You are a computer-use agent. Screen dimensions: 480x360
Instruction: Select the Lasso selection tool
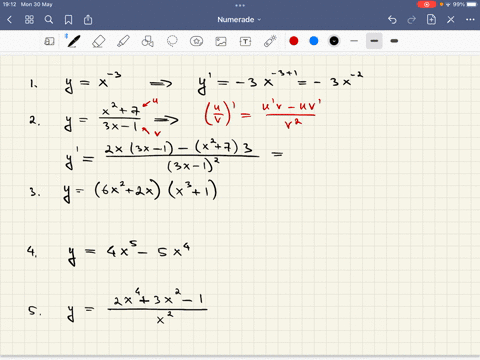172,41
